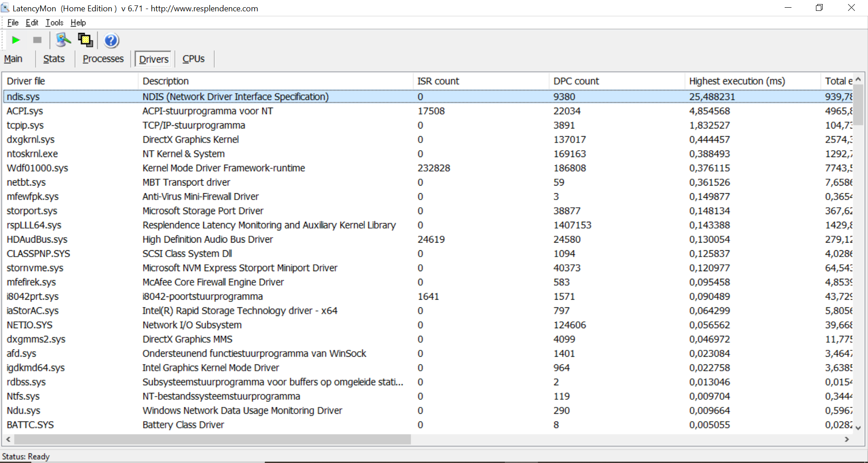
Task: Select the Ntfs.sys driver row
Action: coord(428,396)
